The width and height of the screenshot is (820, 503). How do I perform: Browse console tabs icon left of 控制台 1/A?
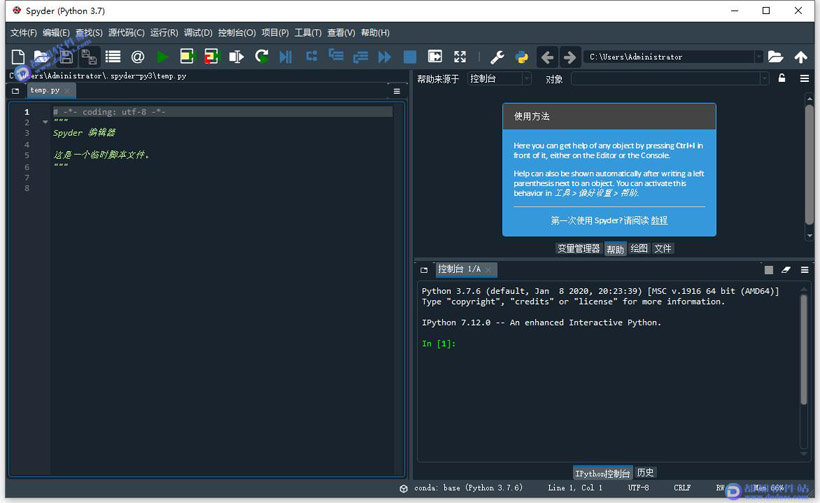pyautogui.click(x=424, y=270)
